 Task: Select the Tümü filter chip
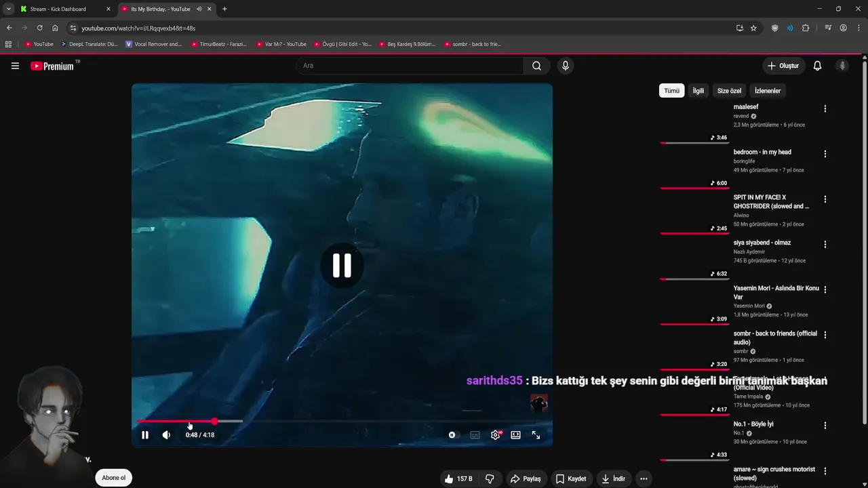click(x=671, y=91)
